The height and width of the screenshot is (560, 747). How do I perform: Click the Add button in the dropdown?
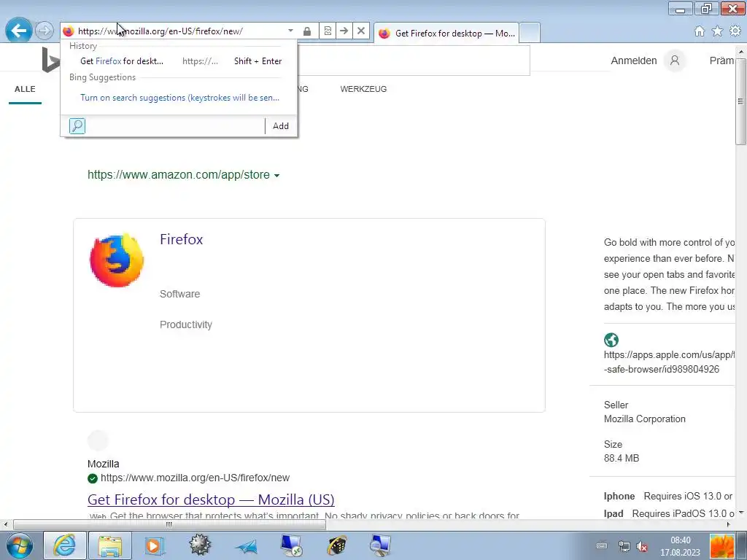click(281, 125)
